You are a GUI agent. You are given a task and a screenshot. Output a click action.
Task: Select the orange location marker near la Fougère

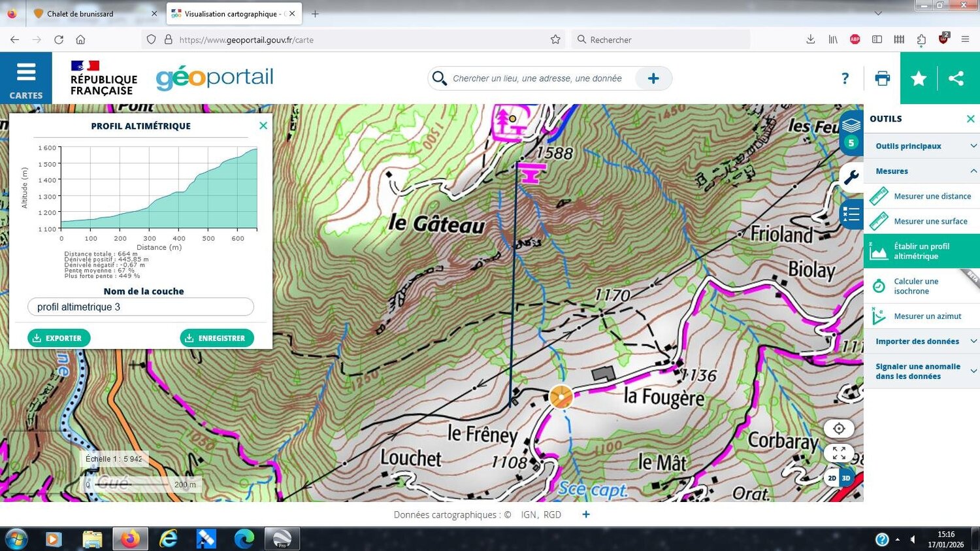561,397
